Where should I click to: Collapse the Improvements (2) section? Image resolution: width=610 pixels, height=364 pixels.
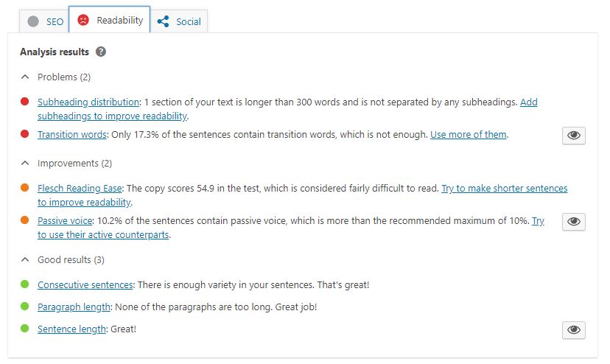25,163
